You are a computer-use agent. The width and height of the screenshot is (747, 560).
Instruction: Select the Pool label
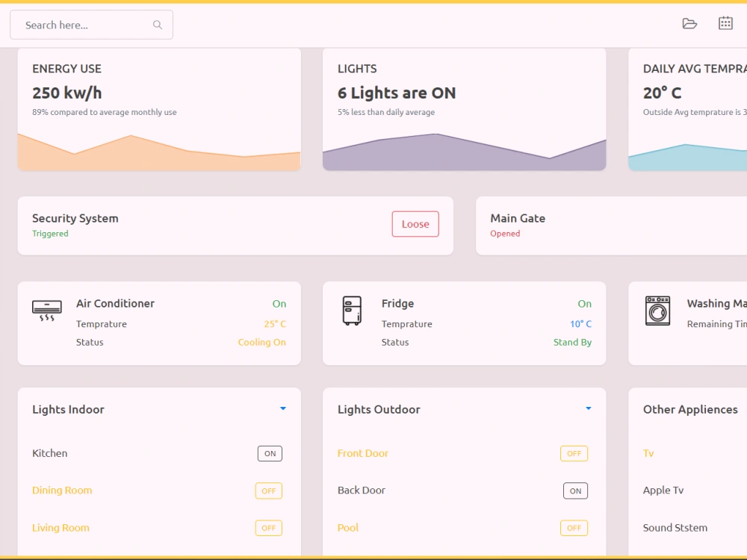pyautogui.click(x=348, y=528)
